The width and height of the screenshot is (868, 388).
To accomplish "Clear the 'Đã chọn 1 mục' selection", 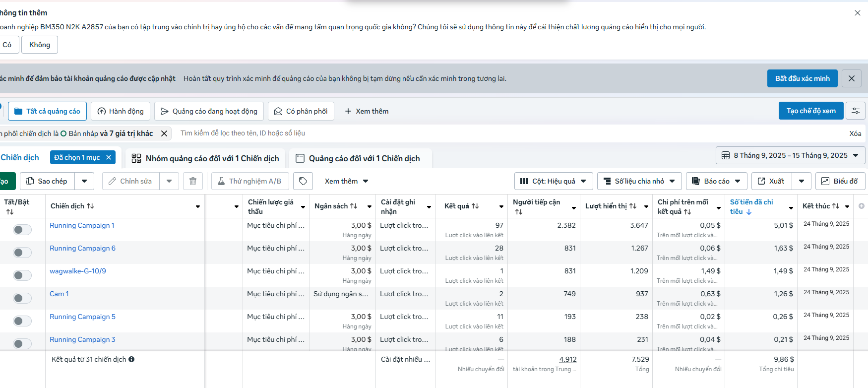I will pyautogui.click(x=109, y=157).
